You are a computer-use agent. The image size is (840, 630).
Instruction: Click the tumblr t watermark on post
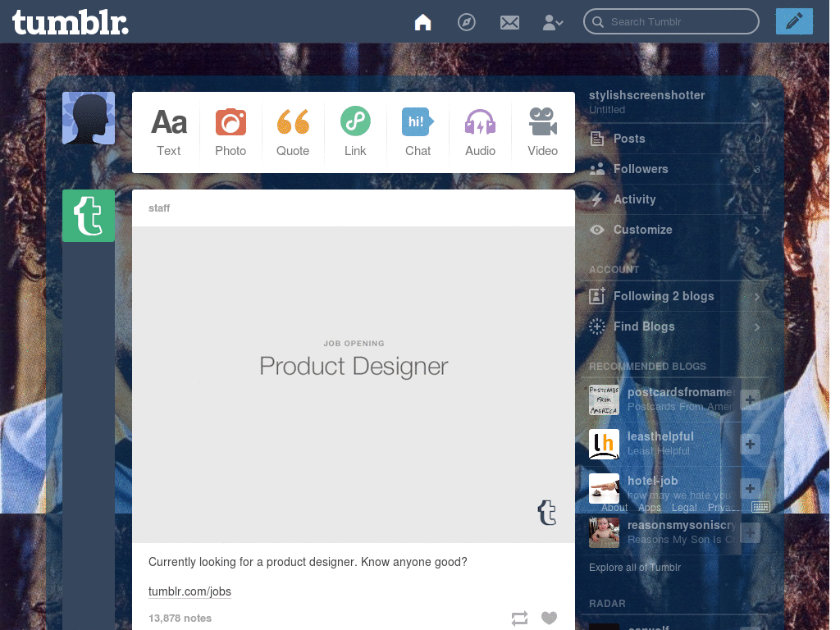click(547, 513)
